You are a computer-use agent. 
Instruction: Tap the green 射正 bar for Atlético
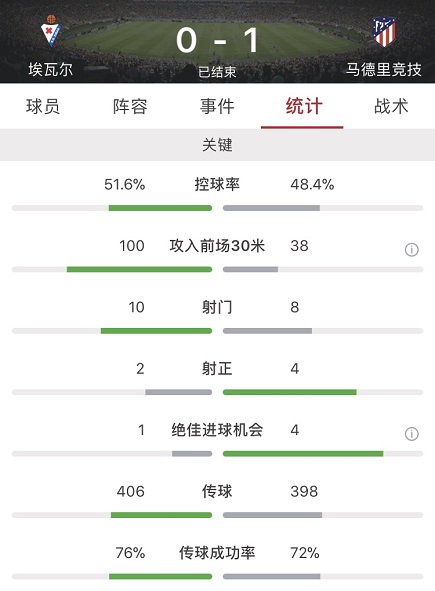(x=289, y=392)
